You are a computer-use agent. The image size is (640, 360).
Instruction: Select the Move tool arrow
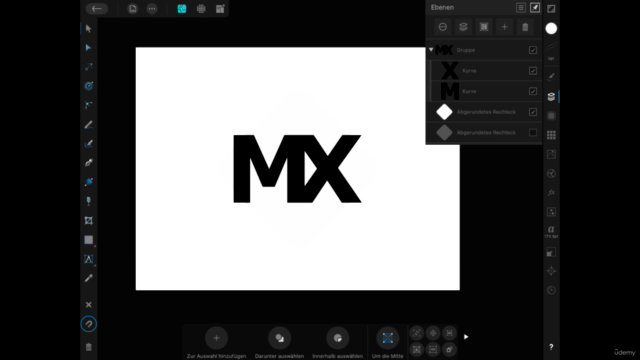click(89, 29)
